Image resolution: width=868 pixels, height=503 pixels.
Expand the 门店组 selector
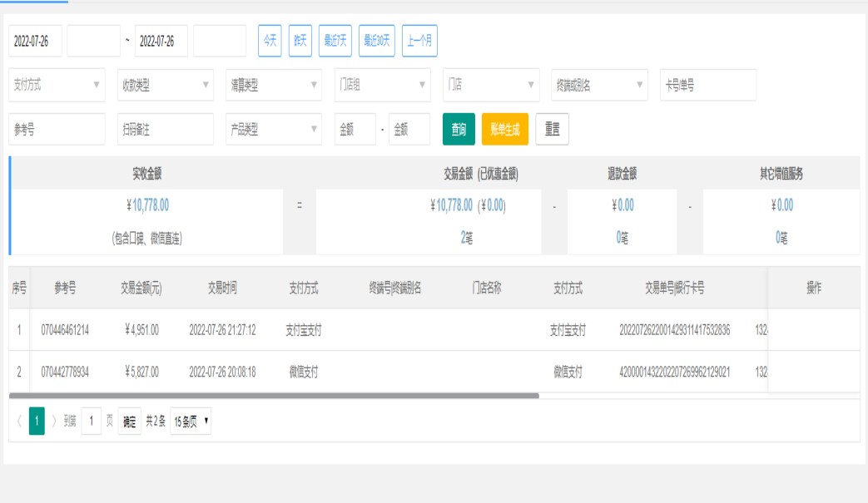point(382,84)
